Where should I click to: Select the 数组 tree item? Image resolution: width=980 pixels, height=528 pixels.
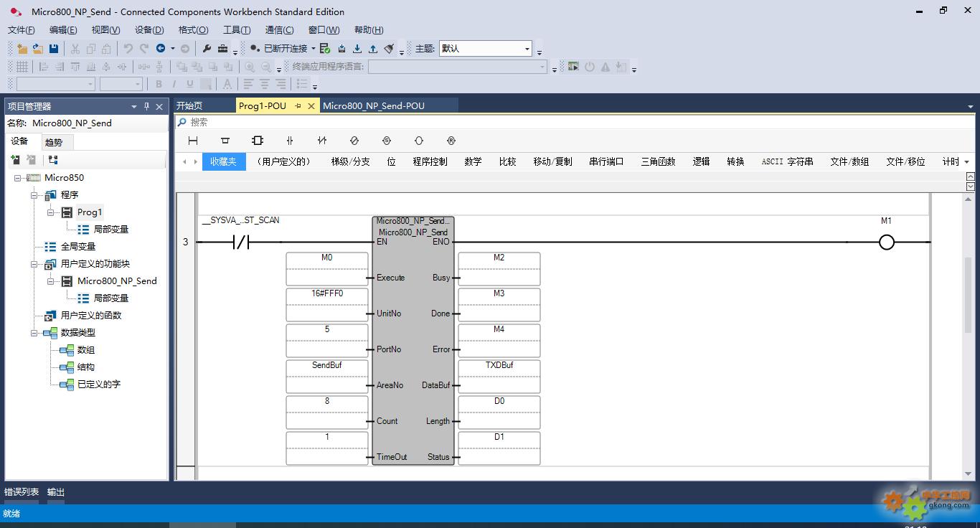[x=86, y=350]
